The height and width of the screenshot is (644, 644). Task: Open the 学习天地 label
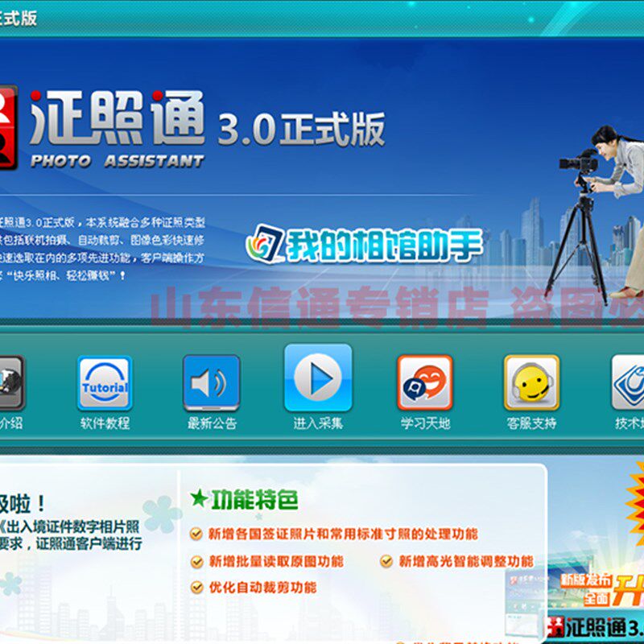coord(426,423)
